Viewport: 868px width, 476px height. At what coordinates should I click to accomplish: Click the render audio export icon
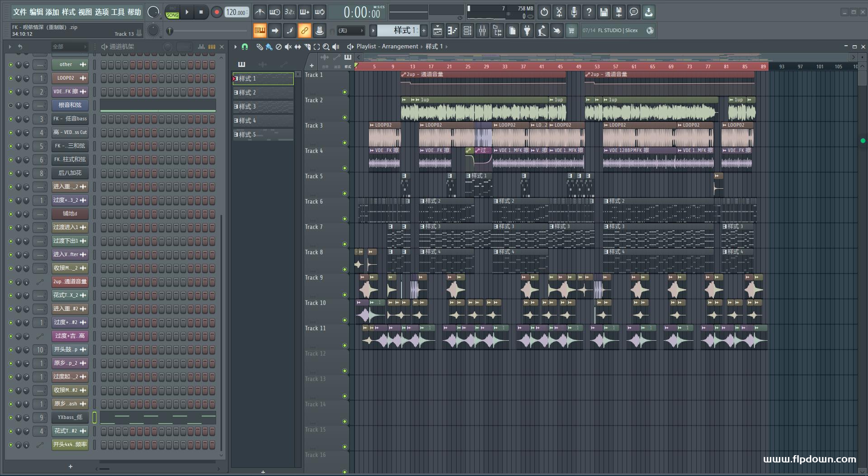[619, 12]
